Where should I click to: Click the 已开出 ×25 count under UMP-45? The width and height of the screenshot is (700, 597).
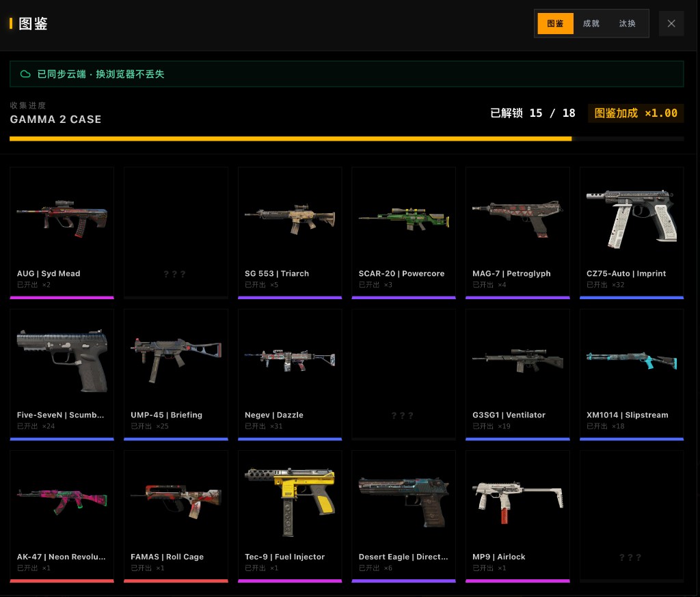tap(149, 426)
